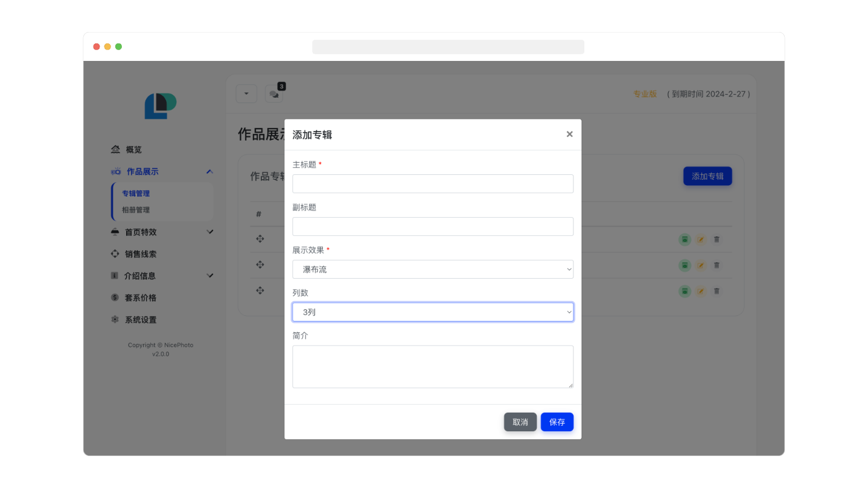
Task: Open 系统设置 in the sidebar
Action: click(141, 320)
